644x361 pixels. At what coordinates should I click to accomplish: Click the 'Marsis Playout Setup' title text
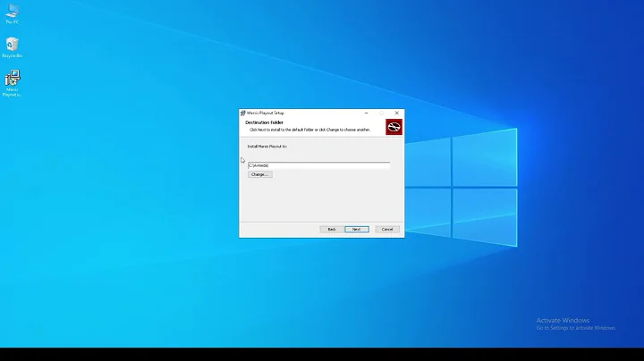[x=266, y=113]
